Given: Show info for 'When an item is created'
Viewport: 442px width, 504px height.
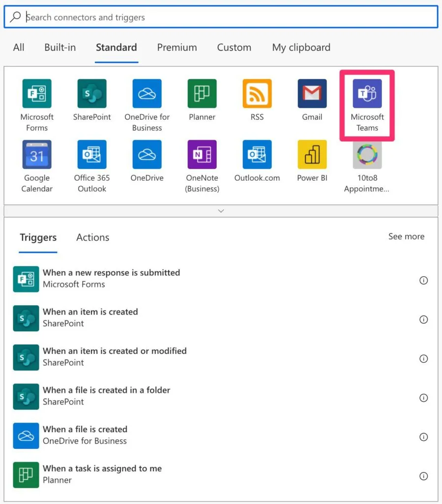Looking at the screenshot, I should point(423,319).
